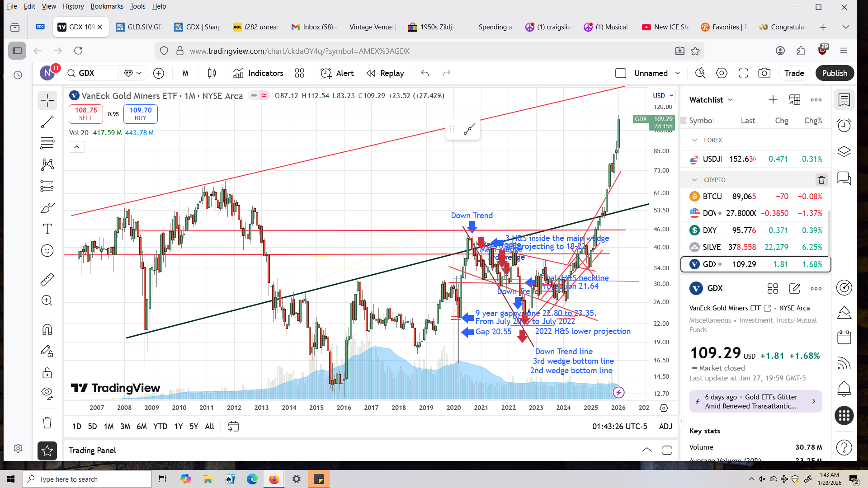The height and width of the screenshot is (488, 868).
Task: Collapse the FOREX watchlist section
Action: (x=694, y=140)
